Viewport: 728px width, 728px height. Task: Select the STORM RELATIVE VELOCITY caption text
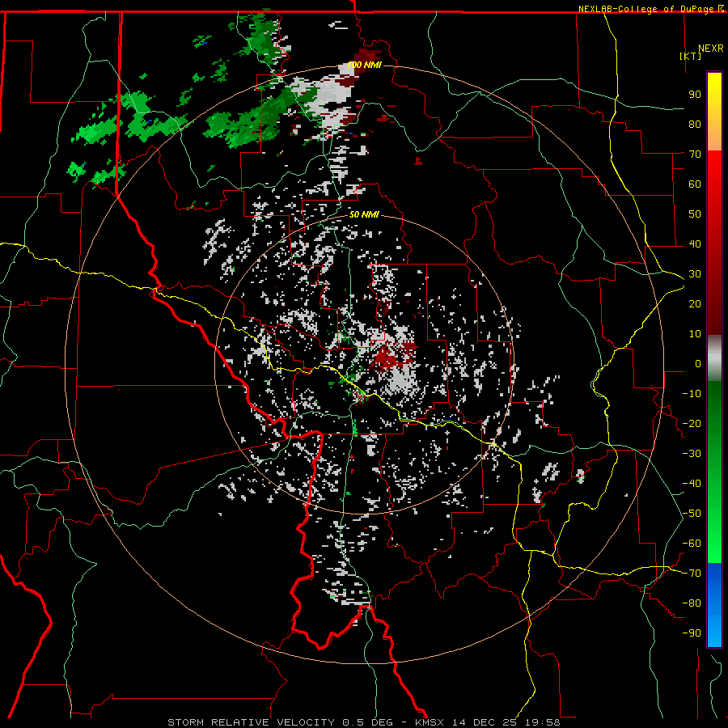251,722
